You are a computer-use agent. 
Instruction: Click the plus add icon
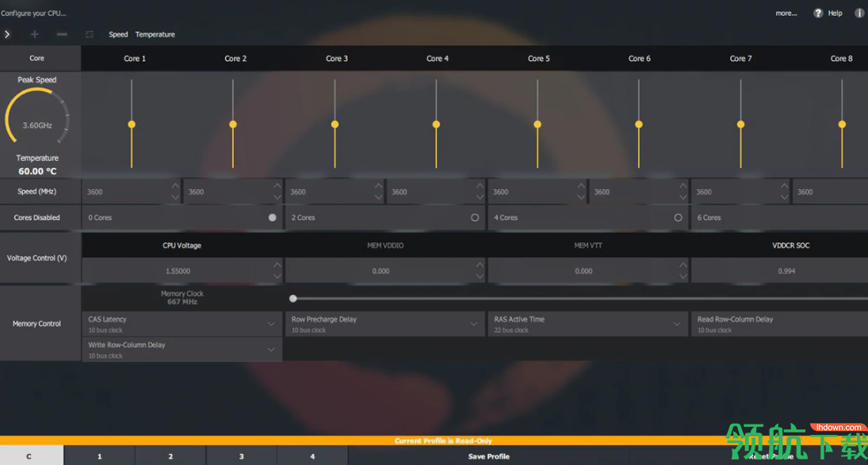(34, 34)
